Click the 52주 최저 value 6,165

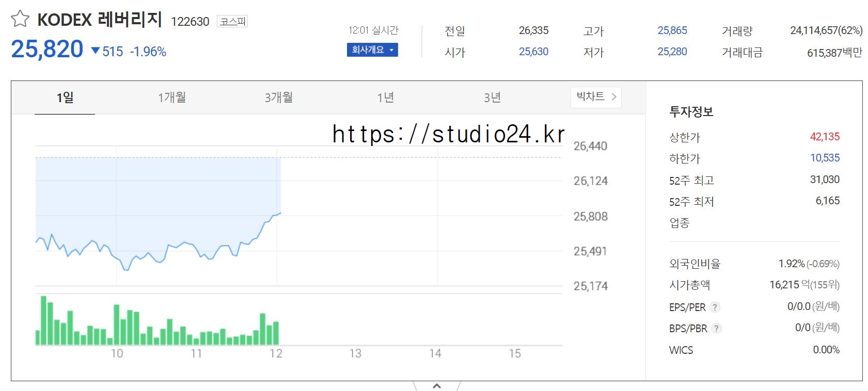pos(828,201)
